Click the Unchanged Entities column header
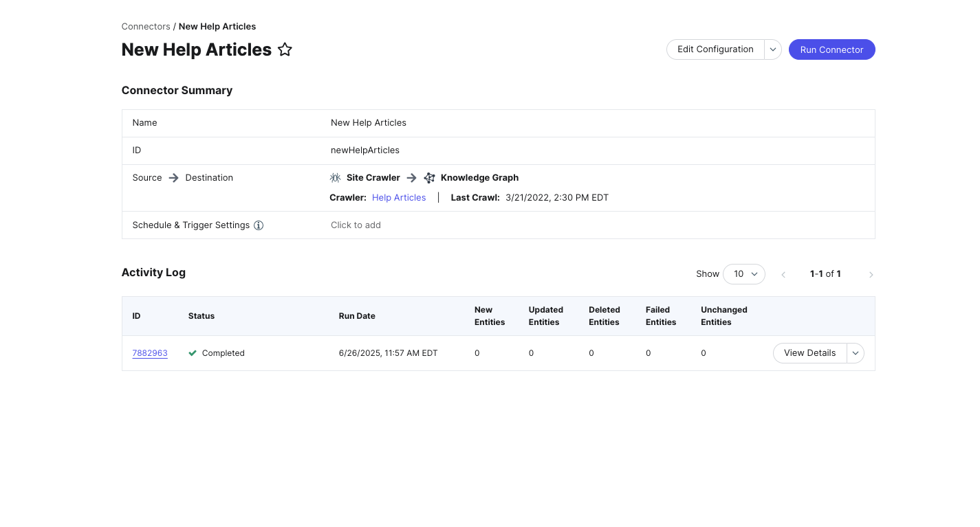The image size is (980, 527). (724, 316)
